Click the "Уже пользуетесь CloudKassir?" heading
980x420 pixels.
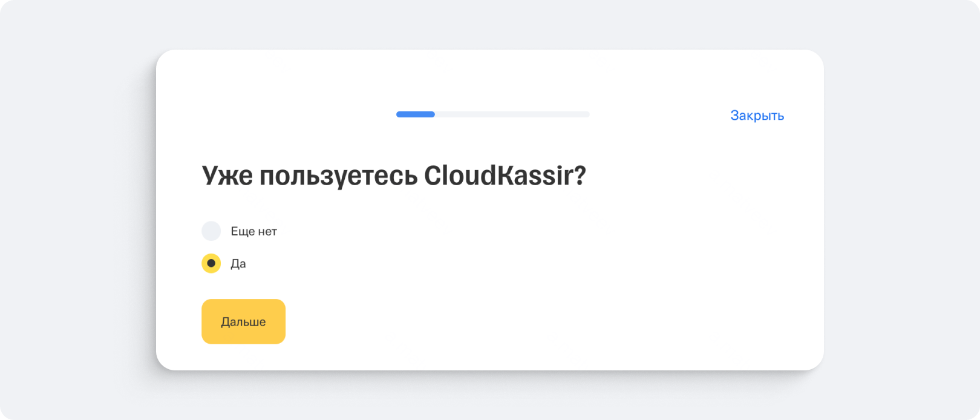click(394, 176)
